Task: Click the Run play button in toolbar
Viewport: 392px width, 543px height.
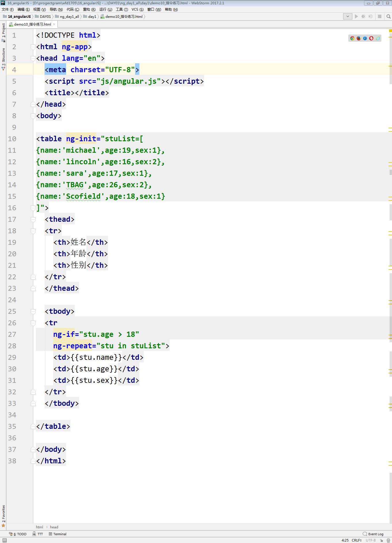Action: pos(356,16)
